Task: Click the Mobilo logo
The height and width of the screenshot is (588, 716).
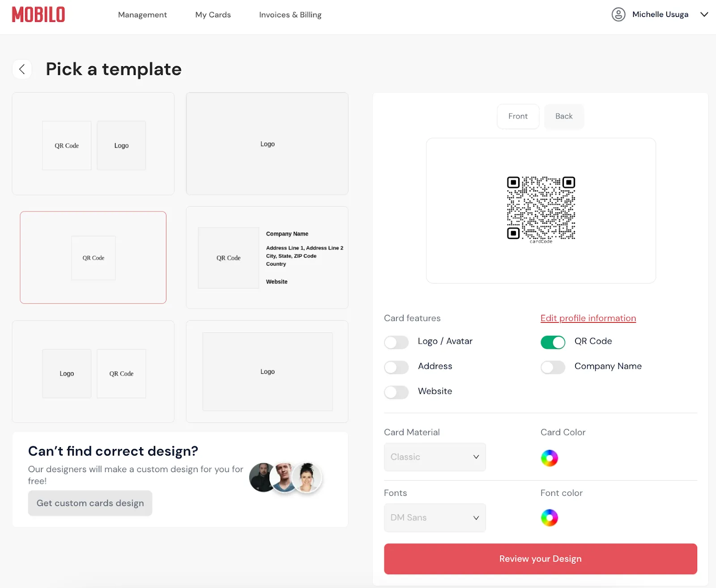Action: pos(38,15)
